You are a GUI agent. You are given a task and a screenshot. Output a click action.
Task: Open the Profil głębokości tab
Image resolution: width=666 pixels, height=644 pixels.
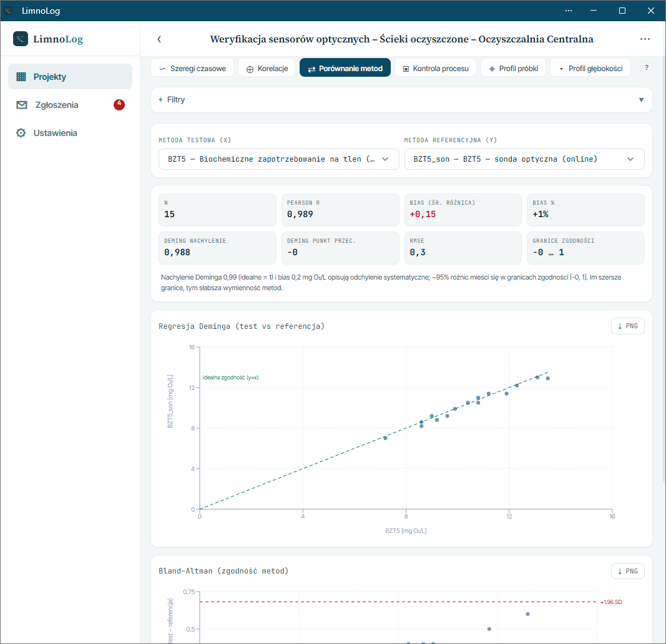tap(590, 69)
